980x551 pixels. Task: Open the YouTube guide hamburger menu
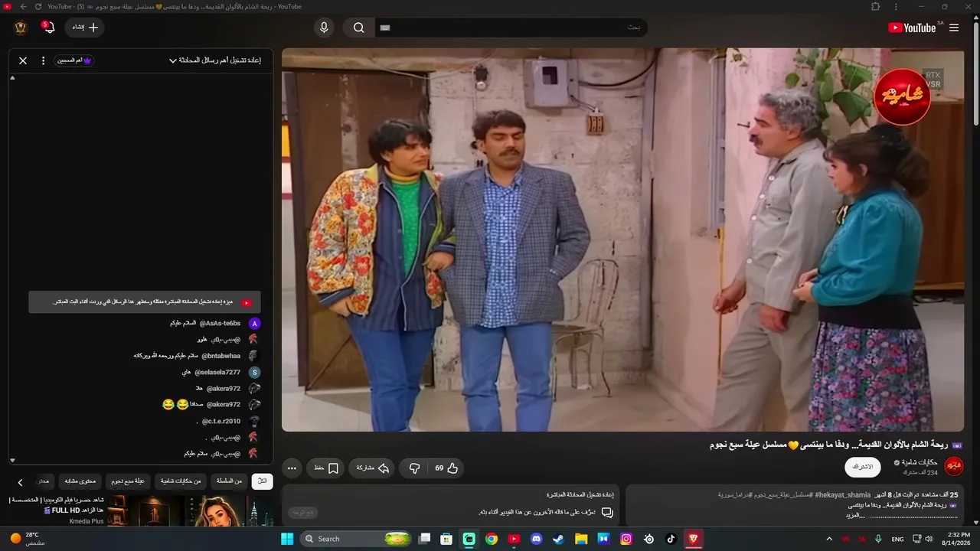[954, 28]
